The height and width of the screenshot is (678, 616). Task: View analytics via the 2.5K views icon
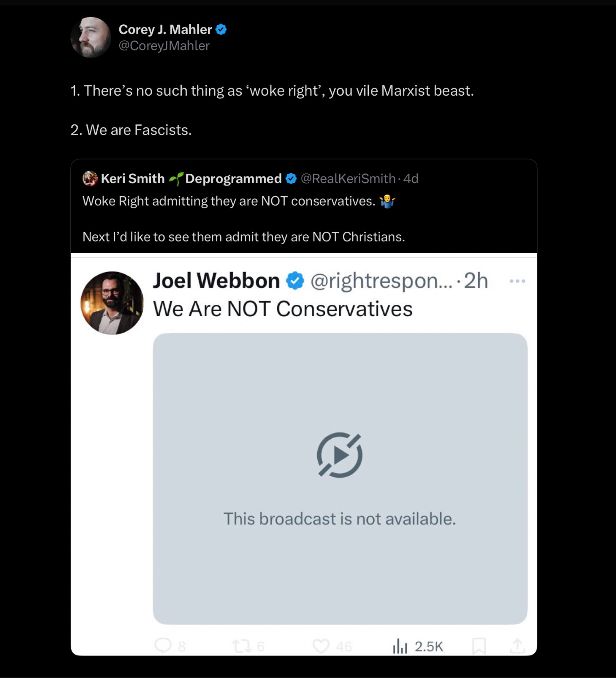tap(400, 646)
